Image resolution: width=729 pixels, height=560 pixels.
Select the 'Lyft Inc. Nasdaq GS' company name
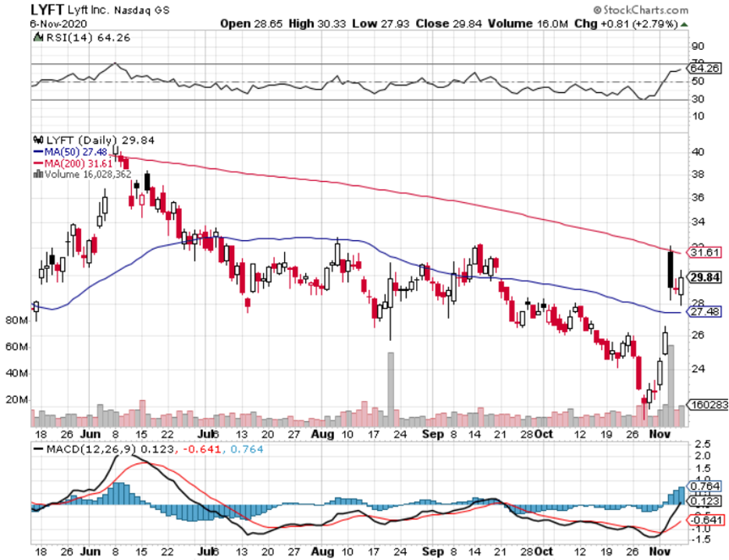[x=119, y=10]
